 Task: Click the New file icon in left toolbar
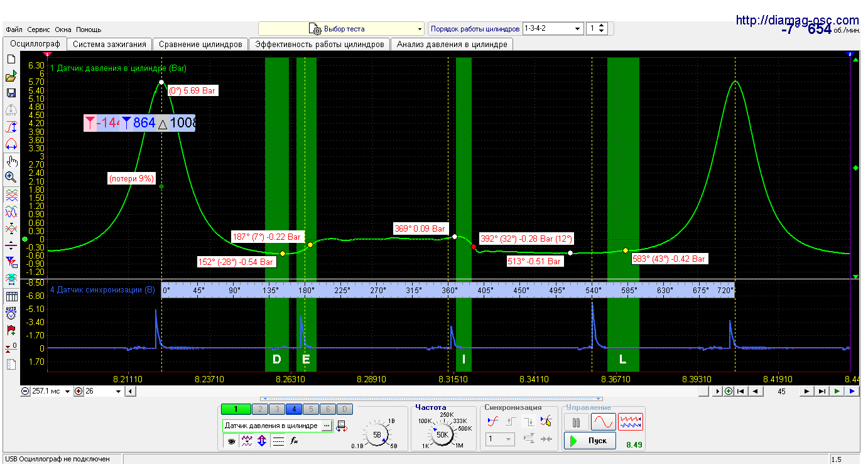click(x=11, y=59)
